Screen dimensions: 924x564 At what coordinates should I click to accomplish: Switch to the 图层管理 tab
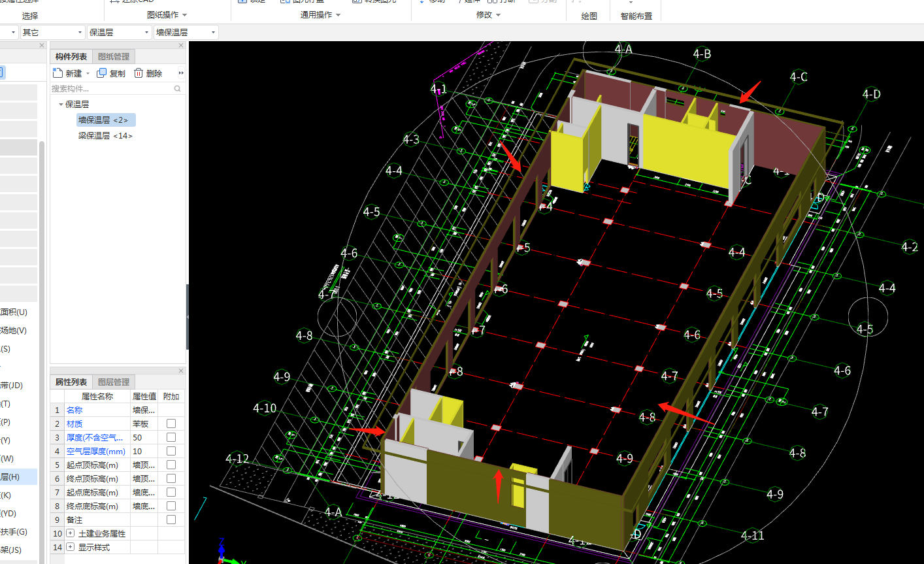[114, 382]
